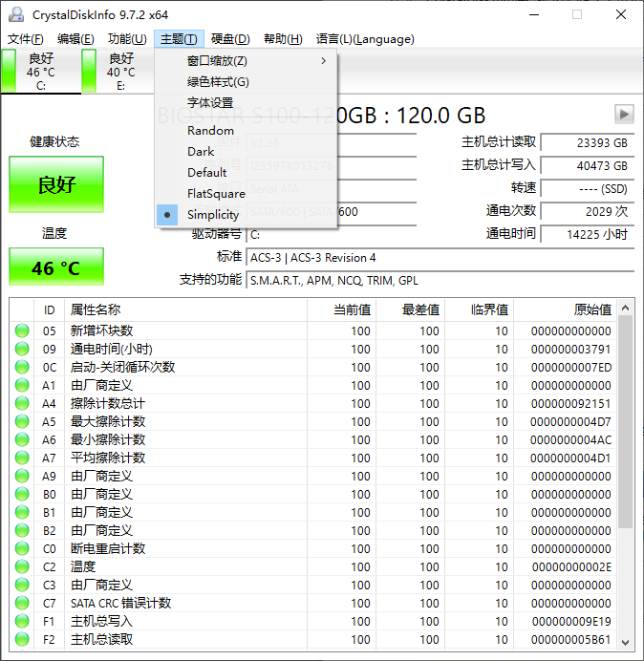Screen dimensions: 644x661
Task: Open the 功能(U) menu
Action: 127,39
